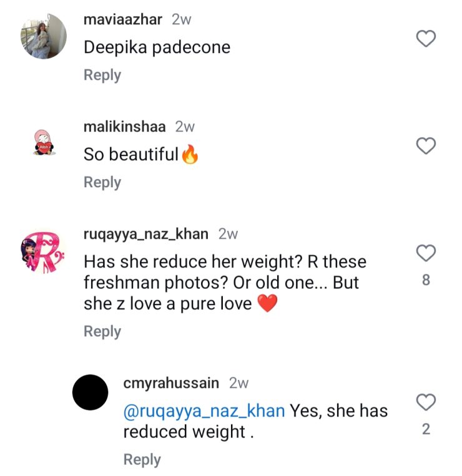Tap the blue @ruqayya_naz_khan mention
This screenshot has width=462, height=476.
click(x=204, y=411)
